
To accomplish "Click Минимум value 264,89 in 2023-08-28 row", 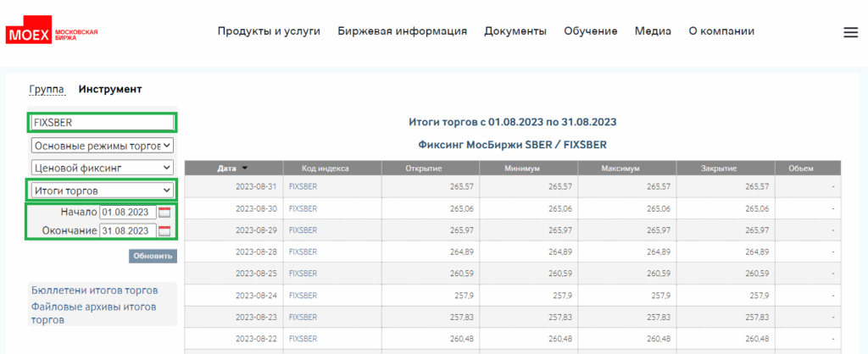I will (560, 252).
